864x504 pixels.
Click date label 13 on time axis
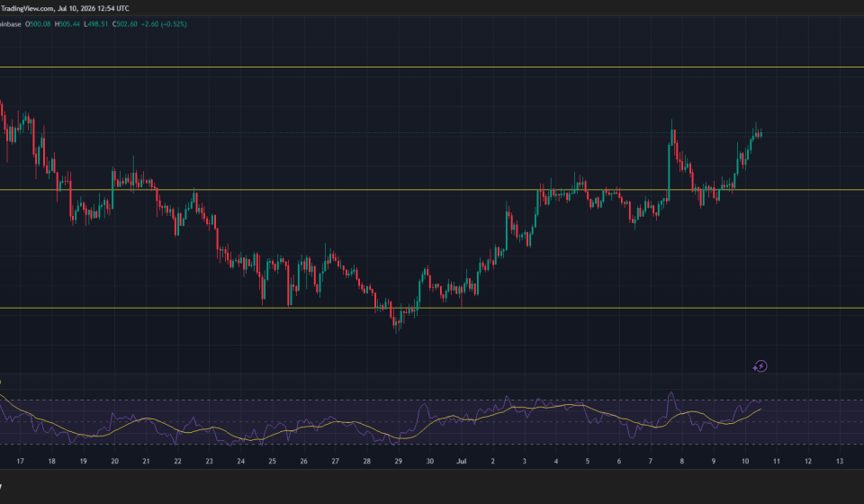[840, 462]
